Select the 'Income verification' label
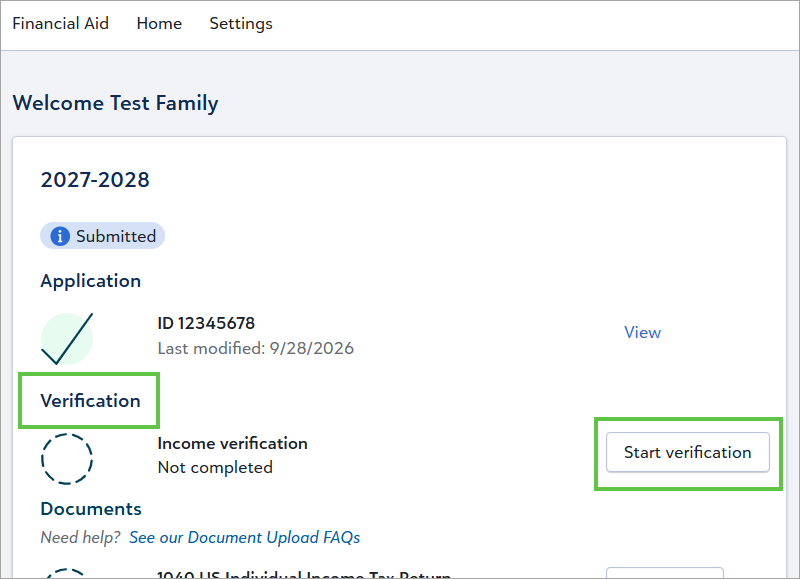800x579 pixels. tap(233, 443)
